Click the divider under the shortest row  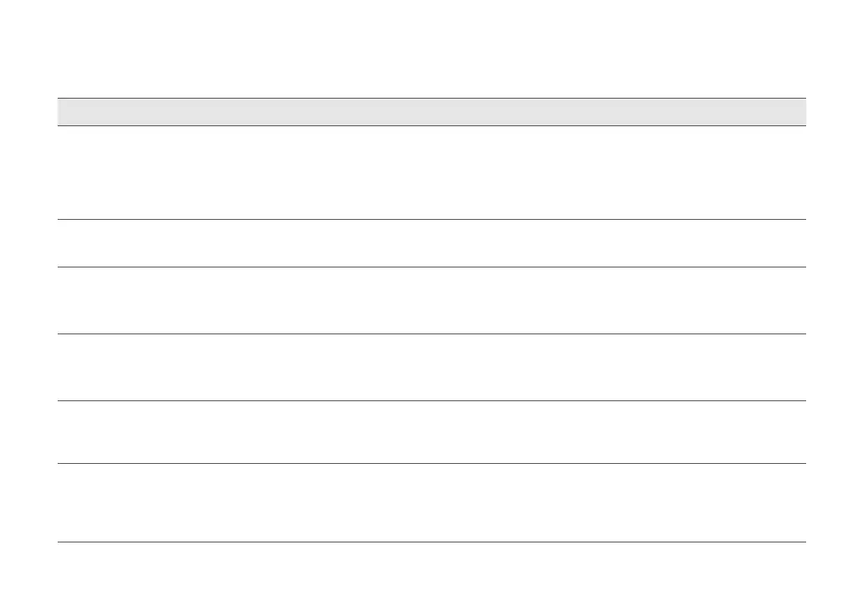tap(431, 267)
